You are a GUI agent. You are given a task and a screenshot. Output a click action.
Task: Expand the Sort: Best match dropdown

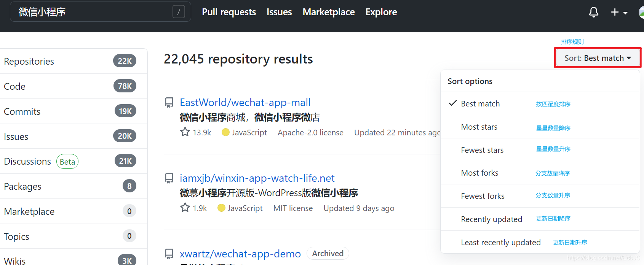click(598, 58)
